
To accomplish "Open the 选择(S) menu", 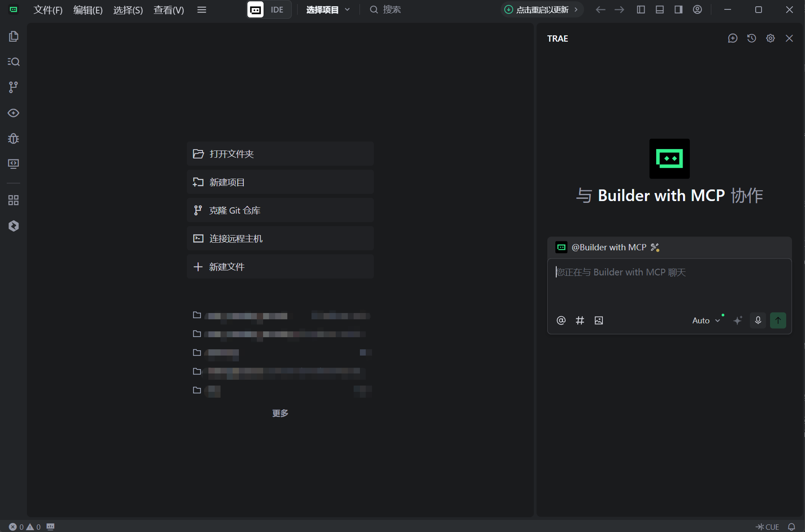I will pyautogui.click(x=128, y=10).
